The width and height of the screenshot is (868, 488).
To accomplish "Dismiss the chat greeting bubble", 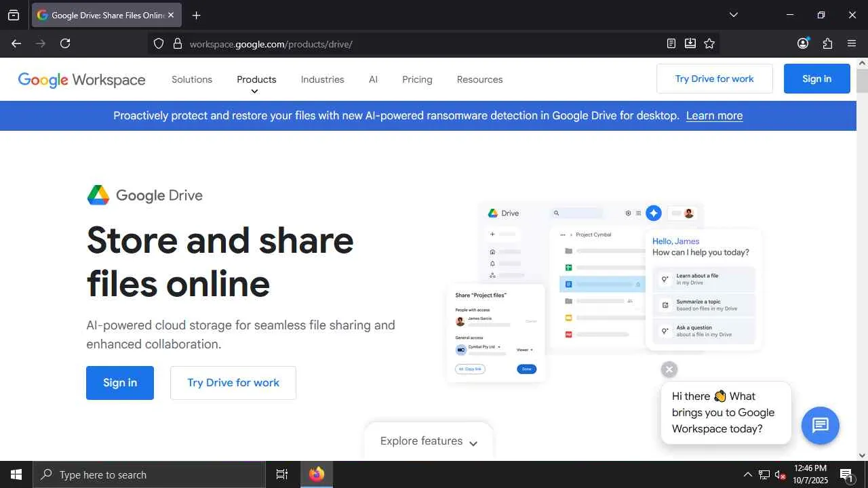I will tap(669, 369).
